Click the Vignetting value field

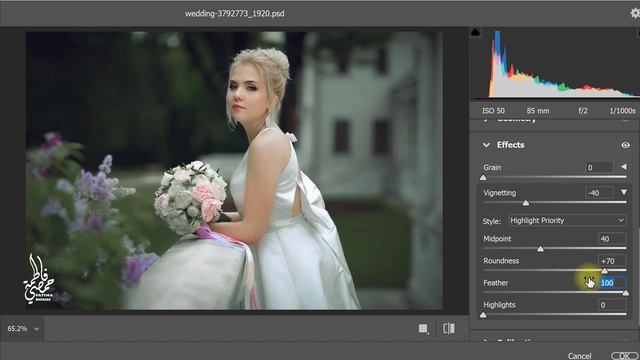[599, 193]
